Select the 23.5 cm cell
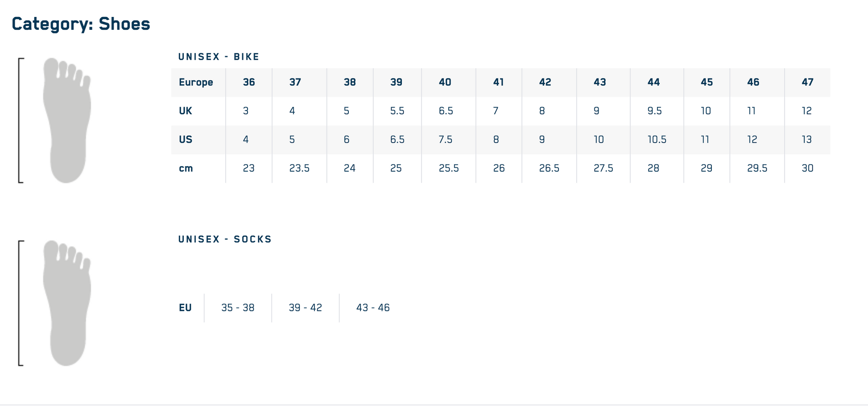 299,169
